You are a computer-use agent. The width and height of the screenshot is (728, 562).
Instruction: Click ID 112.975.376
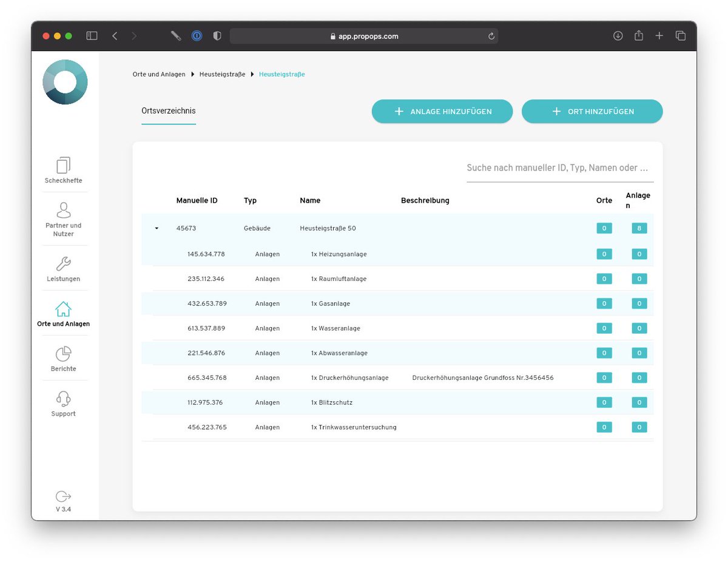(x=205, y=402)
